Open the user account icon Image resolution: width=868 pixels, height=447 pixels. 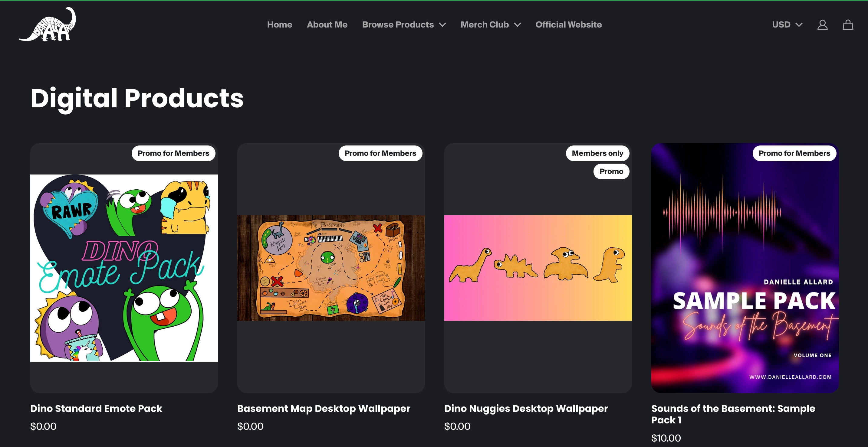(x=822, y=24)
